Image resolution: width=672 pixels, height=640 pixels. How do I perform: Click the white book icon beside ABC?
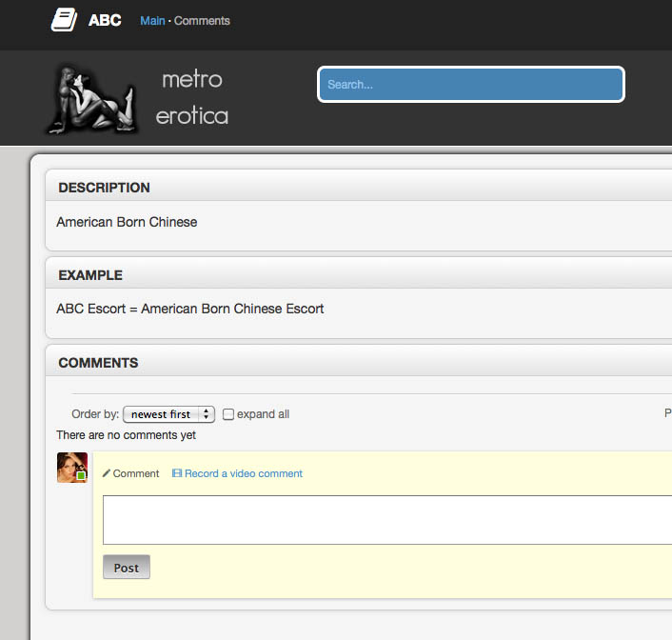pyautogui.click(x=64, y=20)
